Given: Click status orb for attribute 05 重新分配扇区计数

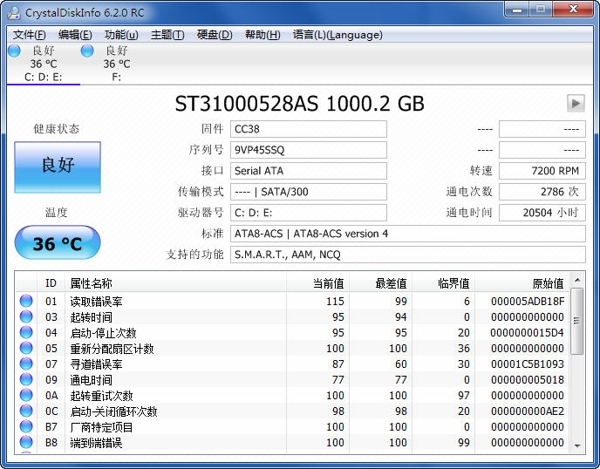Looking at the screenshot, I should tap(26, 348).
